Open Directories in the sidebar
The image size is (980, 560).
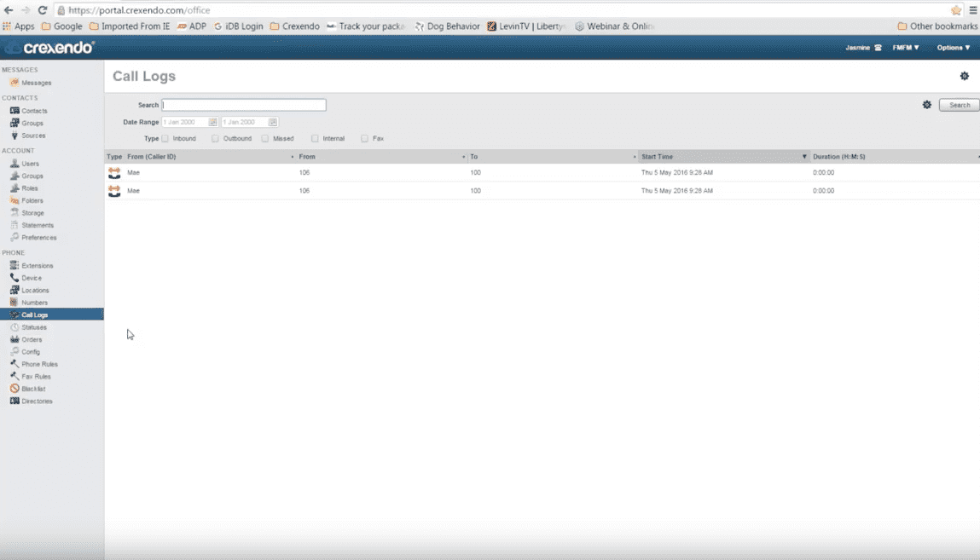pyautogui.click(x=37, y=401)
